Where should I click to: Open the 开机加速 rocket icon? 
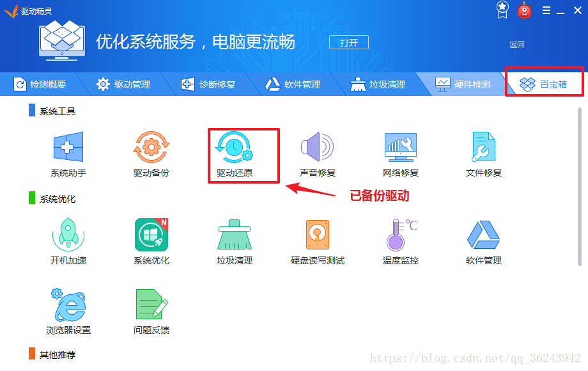68,235
